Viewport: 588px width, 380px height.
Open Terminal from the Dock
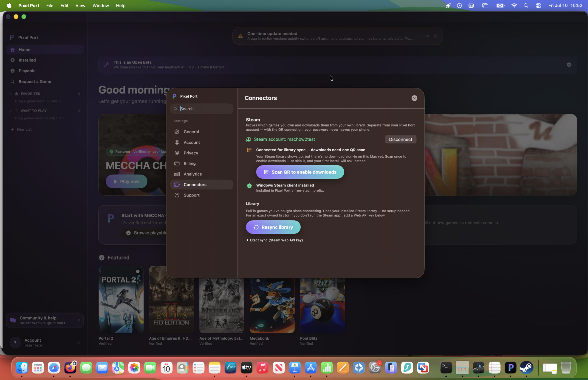(446, 368)
